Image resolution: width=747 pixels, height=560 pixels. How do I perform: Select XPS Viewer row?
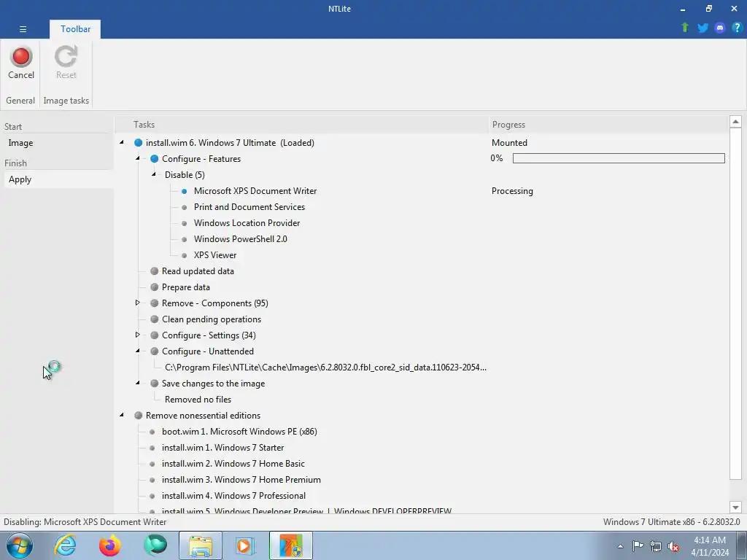215,255
